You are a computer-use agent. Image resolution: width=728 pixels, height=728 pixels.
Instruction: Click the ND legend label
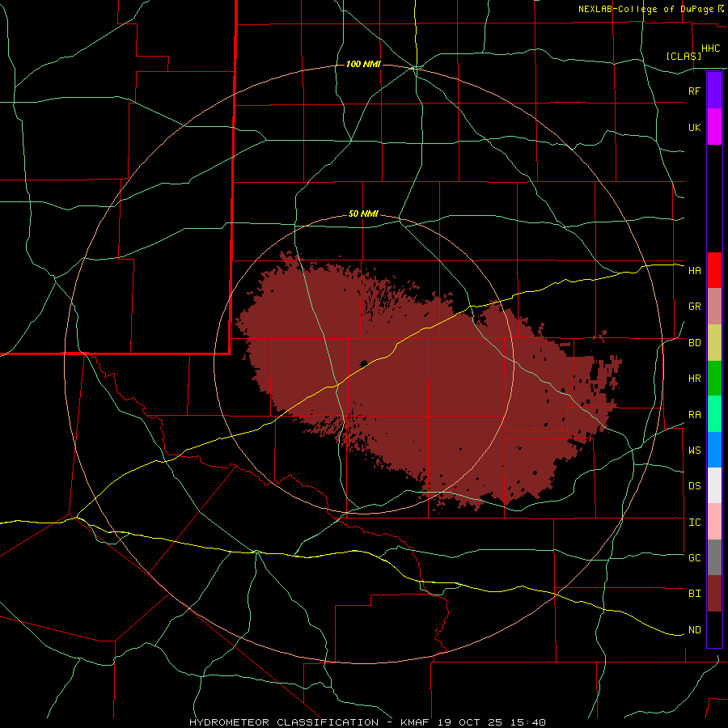694,630
